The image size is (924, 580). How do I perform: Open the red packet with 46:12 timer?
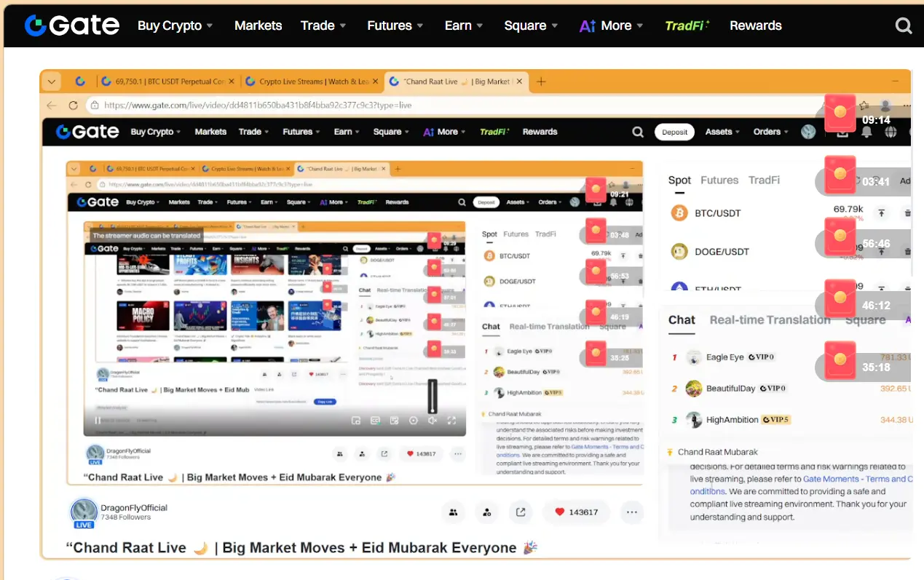(840, 298)
